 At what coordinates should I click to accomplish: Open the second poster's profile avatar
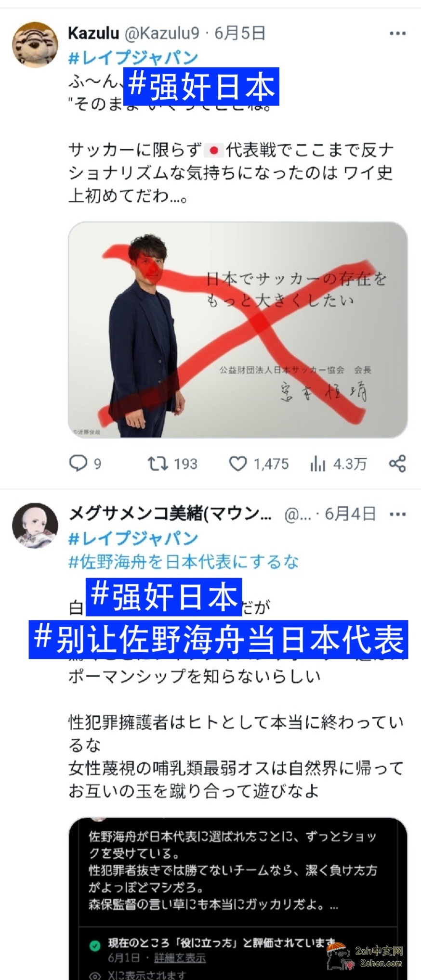[35, 526]
